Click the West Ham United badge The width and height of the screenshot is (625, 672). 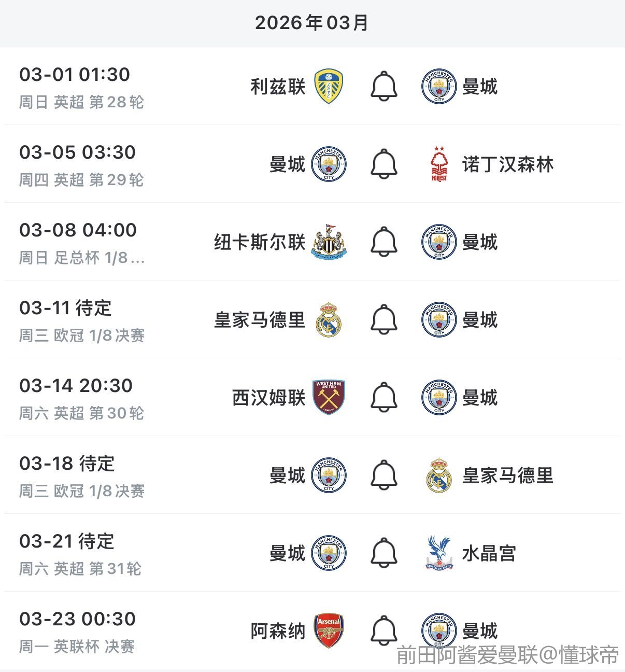329,398
